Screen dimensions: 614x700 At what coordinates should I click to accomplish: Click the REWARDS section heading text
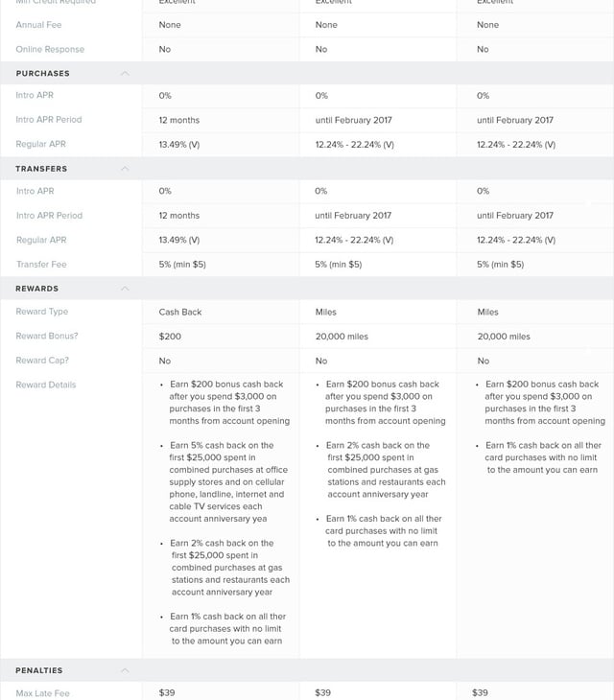tap(37, 289)
